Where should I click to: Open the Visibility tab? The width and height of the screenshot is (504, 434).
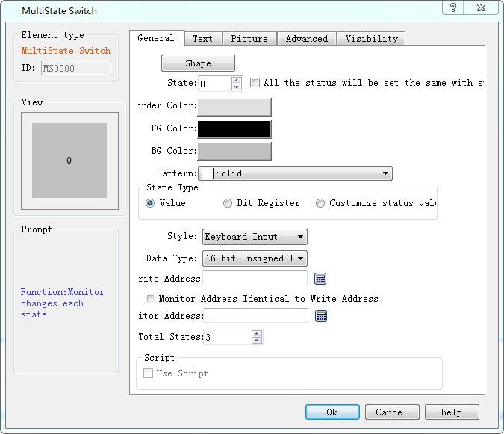371,39
